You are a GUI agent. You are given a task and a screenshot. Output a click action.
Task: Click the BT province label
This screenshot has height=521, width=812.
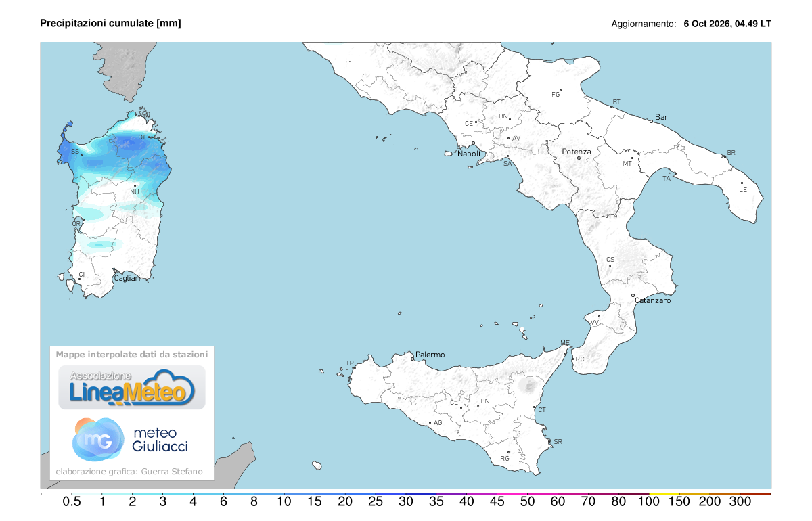616,102
